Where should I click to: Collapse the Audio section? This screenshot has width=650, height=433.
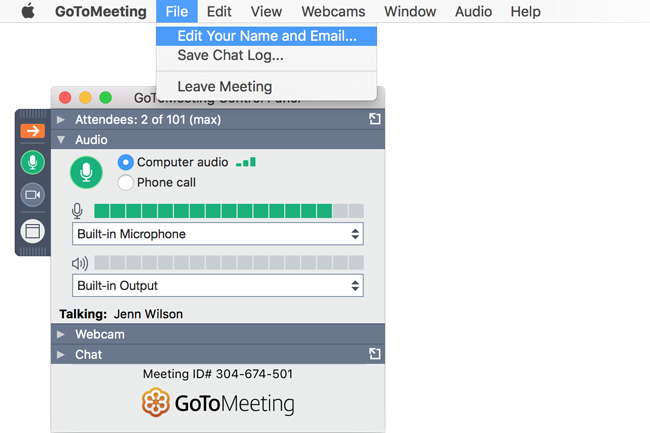[x=61, y=140]
